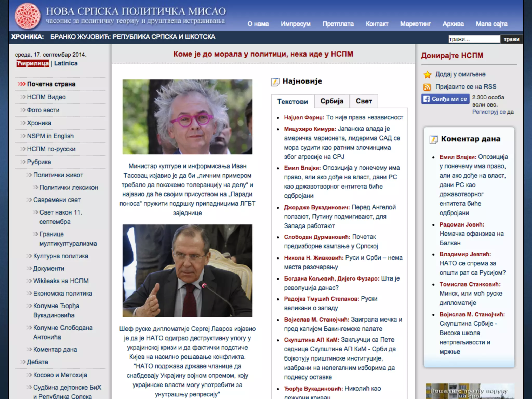The height and width of the screenshot is (399, 532).
Task: Click the yellow star favorites icon
Action: pyautogui.click(x=427, y=75)
